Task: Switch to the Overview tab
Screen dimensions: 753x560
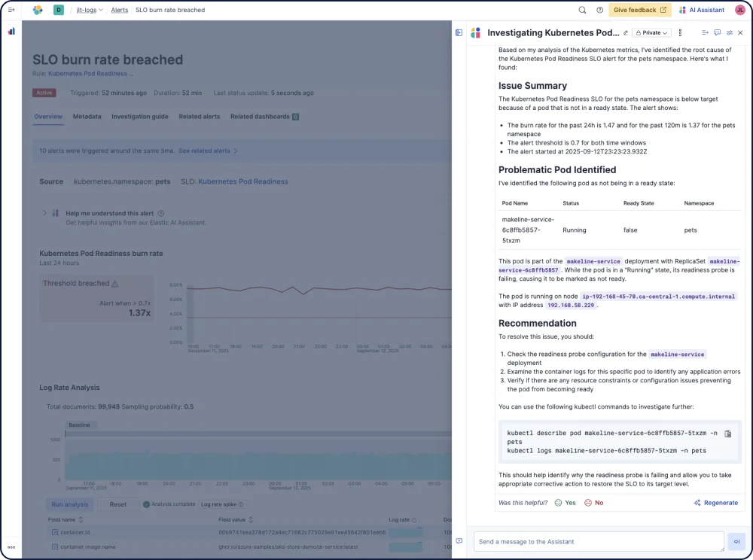Action: (x=48, y=117)
